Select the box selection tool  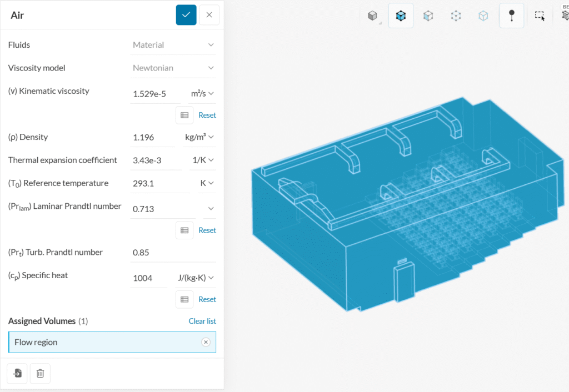pos(540,16)
